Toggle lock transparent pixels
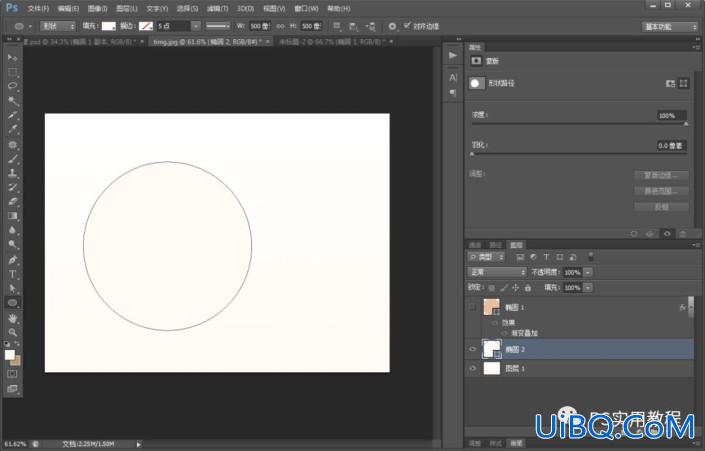The height and width of the screenshot is (451, 705). tap(491, 287)
